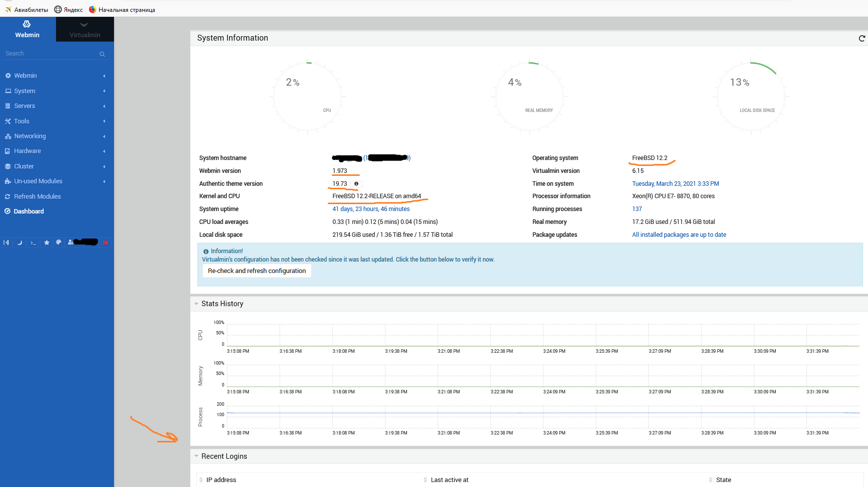Click the search magnifier icon in the sidebar
The height and width of the screenshot is (487, 868).
[x=102, y=54]
